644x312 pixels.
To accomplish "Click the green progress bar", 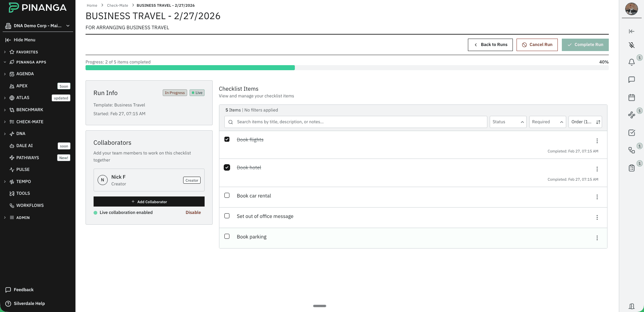I will (190, 68).
